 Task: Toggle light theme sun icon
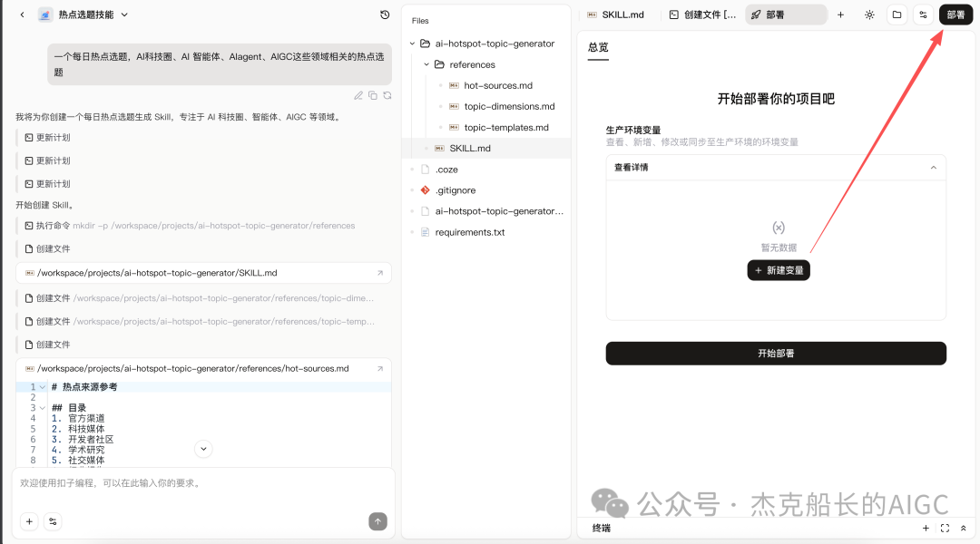pyautogui.click(x=869, y=15)
